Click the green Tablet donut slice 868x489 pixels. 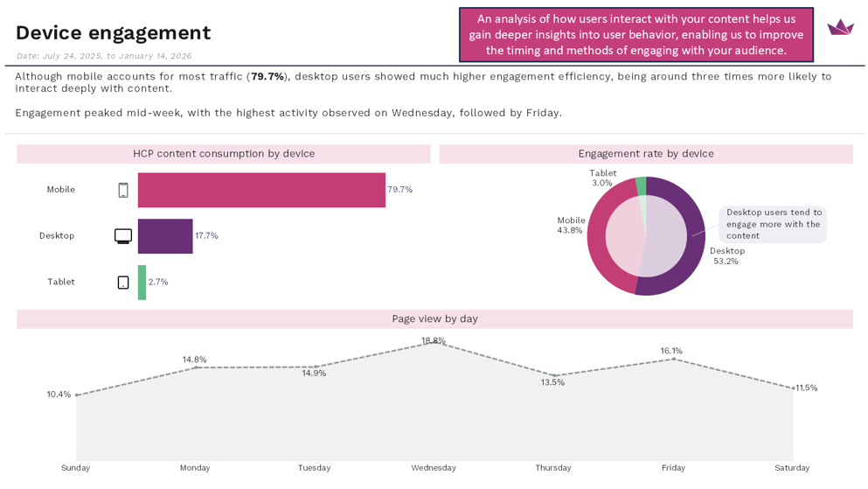click(x=641, y=184)
